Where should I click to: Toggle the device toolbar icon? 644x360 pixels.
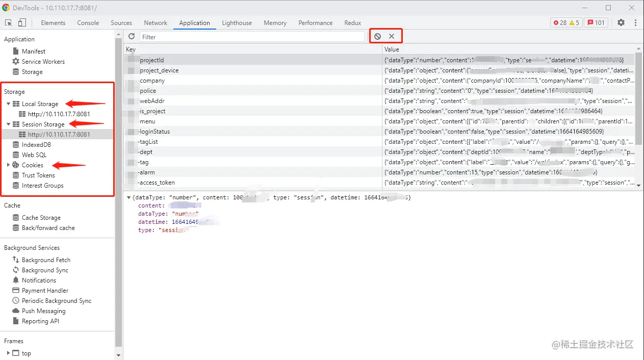pos(22,22)
